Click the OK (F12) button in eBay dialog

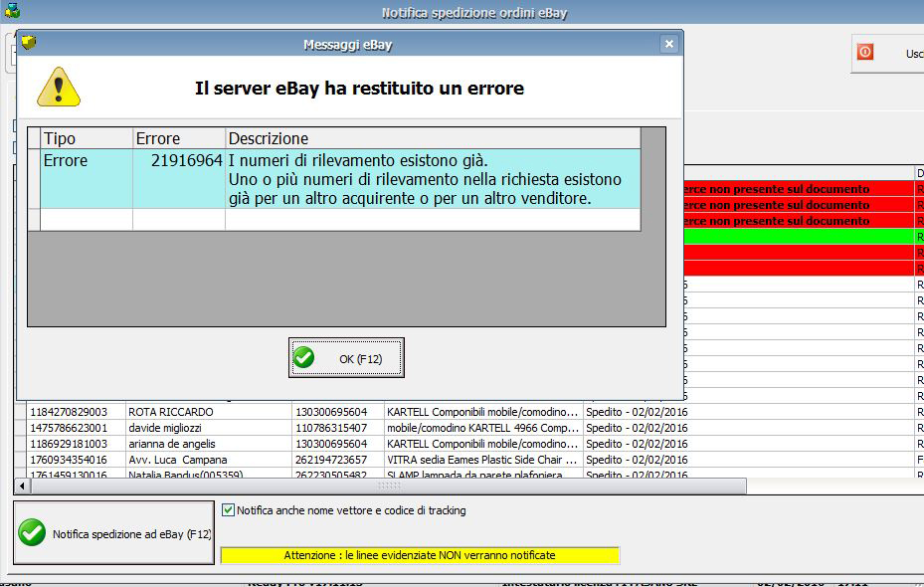click(x=346, y=358)
